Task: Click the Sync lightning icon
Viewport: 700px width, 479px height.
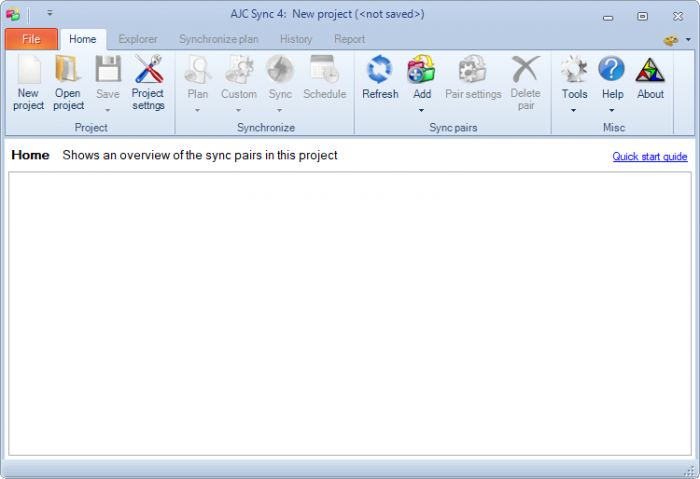Action: point(280,69)
